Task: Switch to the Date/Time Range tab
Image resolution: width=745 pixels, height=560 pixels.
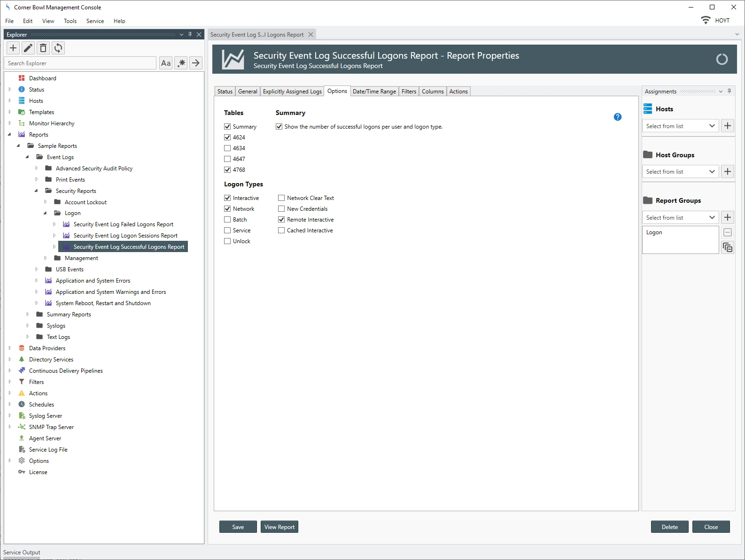Action: [374, 92]
